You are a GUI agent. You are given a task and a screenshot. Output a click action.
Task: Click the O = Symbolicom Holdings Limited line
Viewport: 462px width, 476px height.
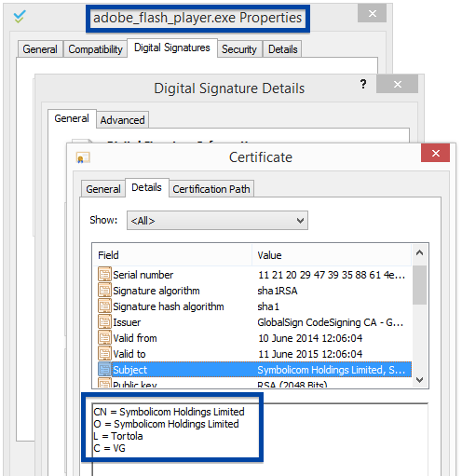tap(166, 424)
